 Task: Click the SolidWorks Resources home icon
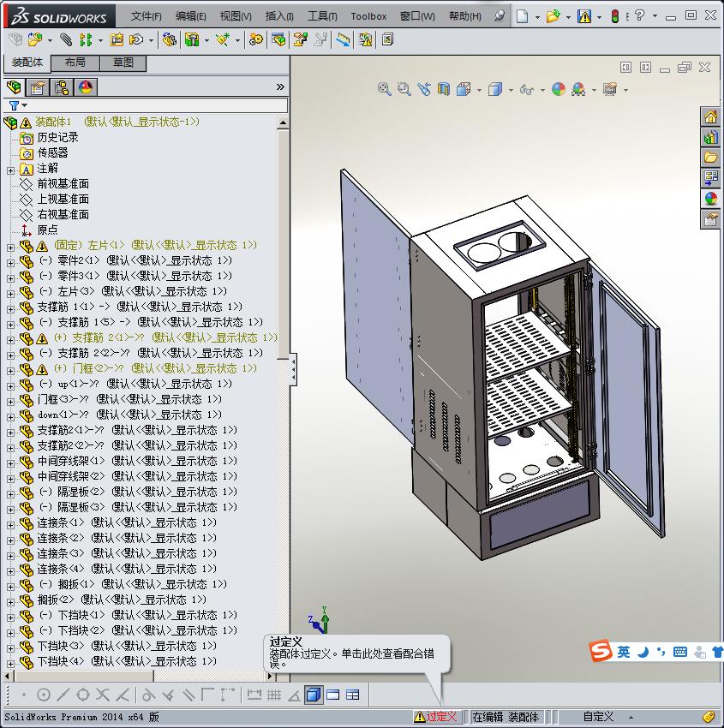(710, 117)
